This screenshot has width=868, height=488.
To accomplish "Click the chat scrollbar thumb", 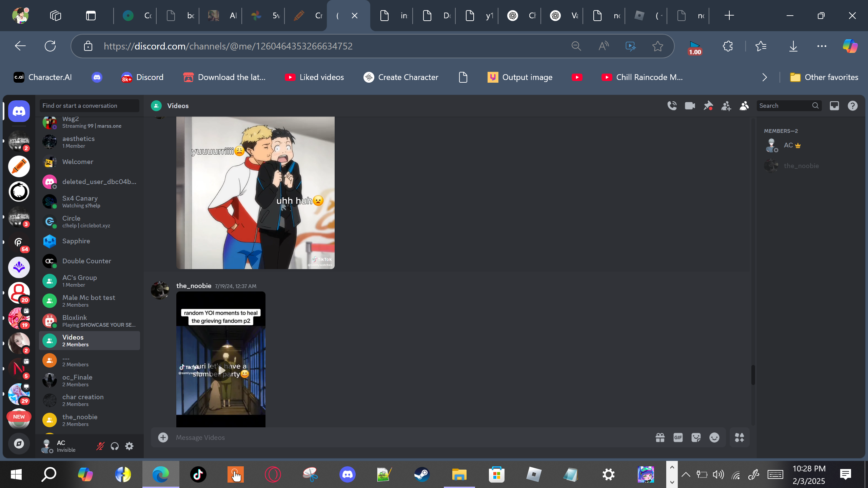I will coord(753,375).
